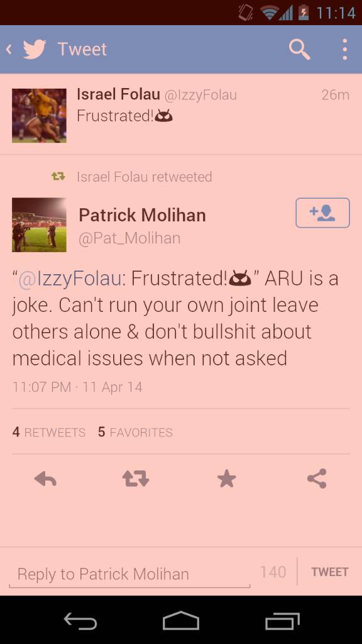The image size is (362, 644).
Task: View the 5 Favorites list
Action: (136, 432)
